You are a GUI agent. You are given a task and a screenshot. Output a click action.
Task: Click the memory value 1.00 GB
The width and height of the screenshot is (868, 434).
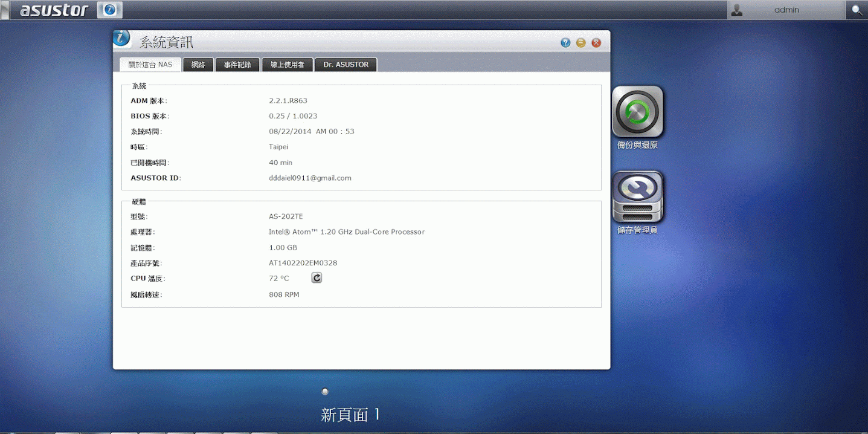[283, 248]
